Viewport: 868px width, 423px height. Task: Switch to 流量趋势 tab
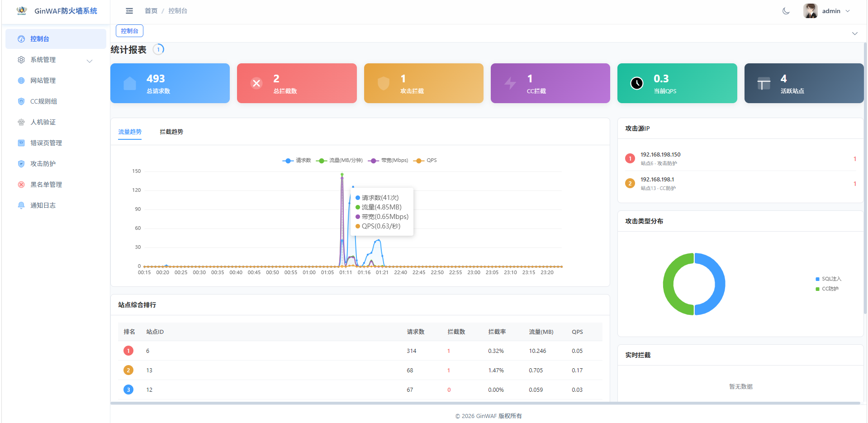(x=130, y=132)
